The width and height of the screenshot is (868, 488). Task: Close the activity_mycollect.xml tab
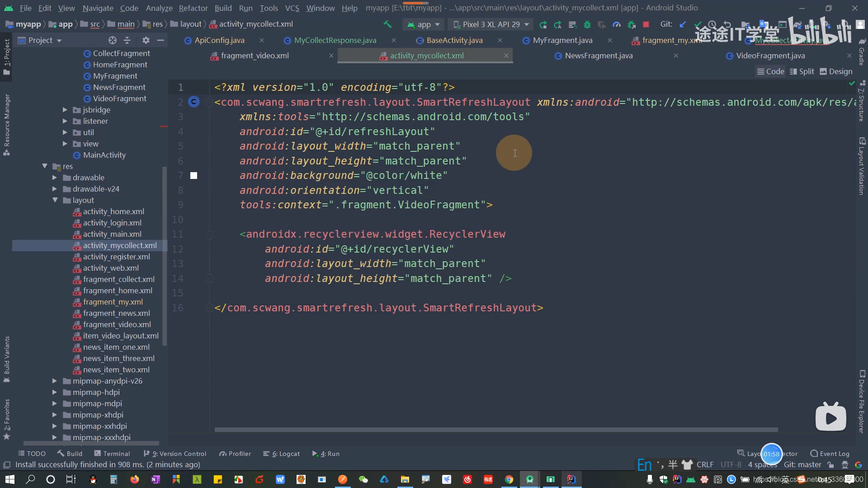pos(506,56)
